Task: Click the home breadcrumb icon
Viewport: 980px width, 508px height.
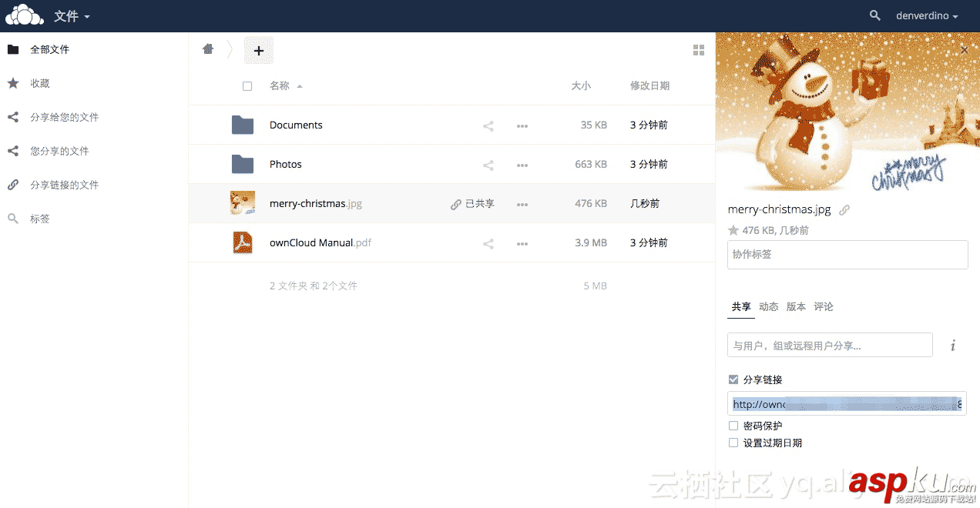Action: pos(207,48)
